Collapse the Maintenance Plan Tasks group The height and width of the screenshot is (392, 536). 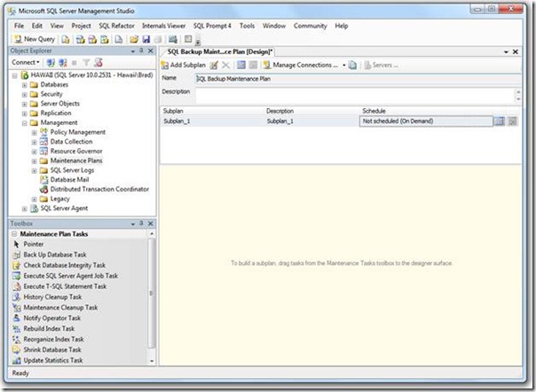(x=14, y=233)
